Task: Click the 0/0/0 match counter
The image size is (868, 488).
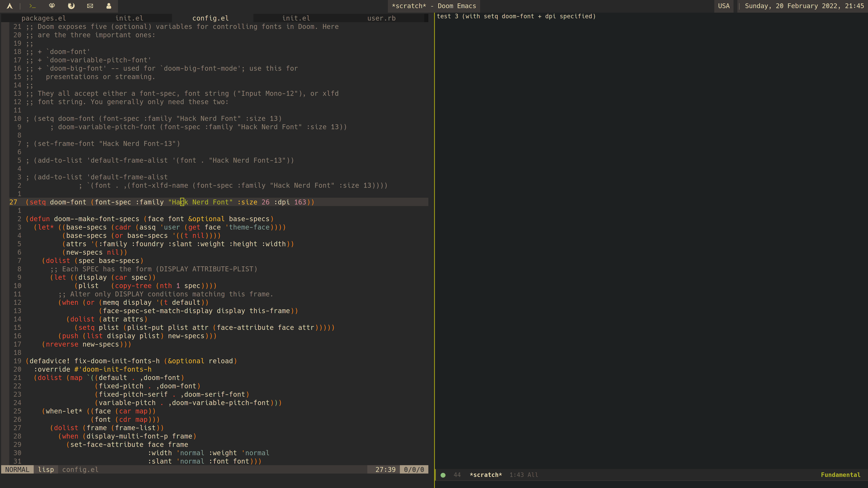Action: [x=414, y=469]
